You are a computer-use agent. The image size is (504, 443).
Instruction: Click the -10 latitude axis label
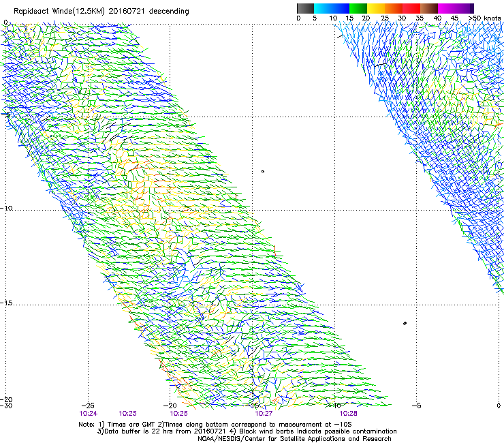pyautogui.click(x=6, y=208)
